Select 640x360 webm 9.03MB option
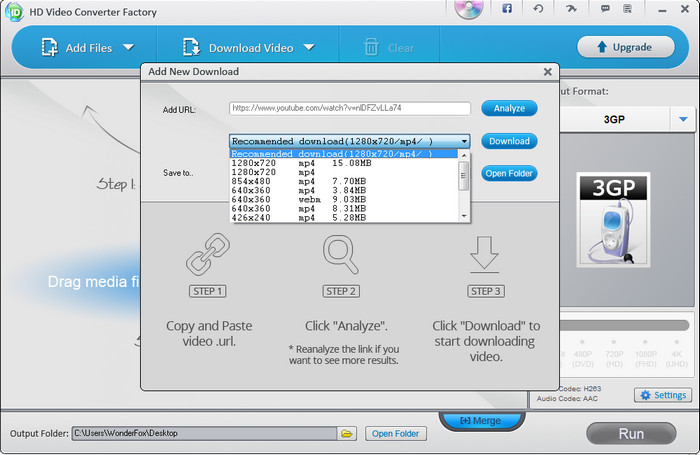This screenshot has width=700, height=455. tap(344, 200)
